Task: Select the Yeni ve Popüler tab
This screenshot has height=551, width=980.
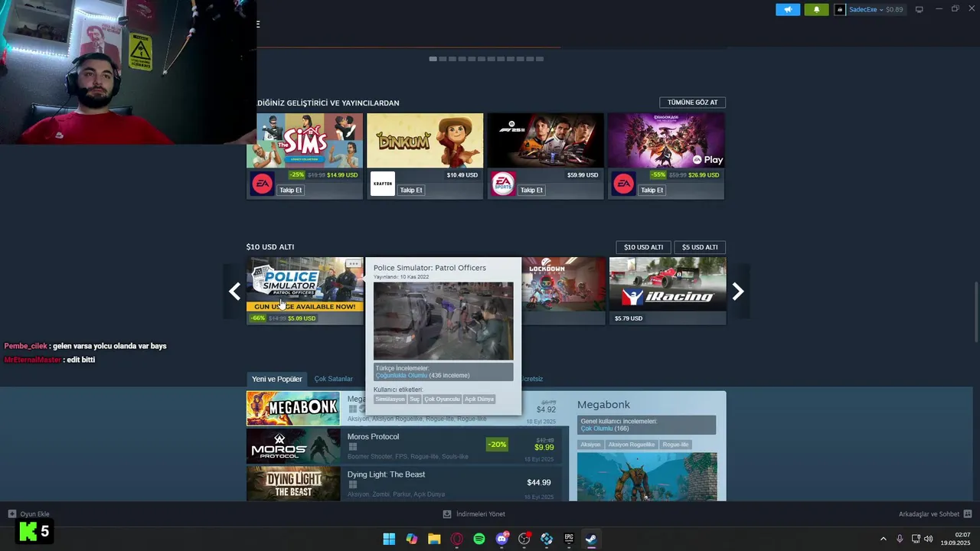Action: coord(277,379)
